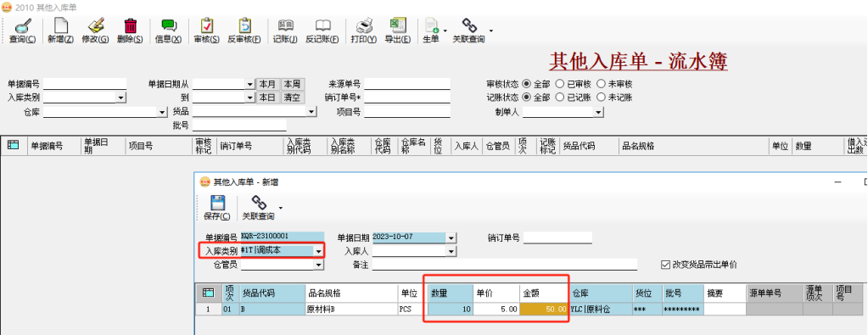Image resolution: width=868 pixels, height=335 pixels.
Task: Open the 仓库 filter dropdown
Action: tap(162, 112)
